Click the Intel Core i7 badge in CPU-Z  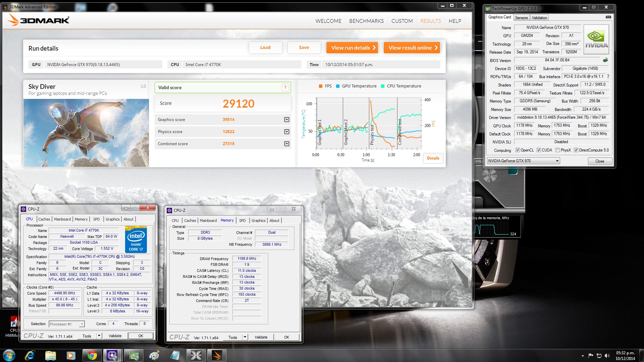136,239
